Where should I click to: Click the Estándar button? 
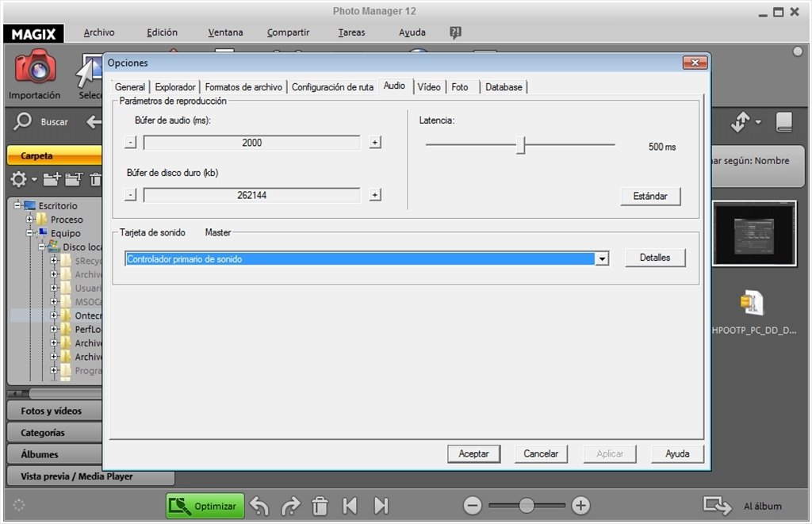click(x=650, y=197)
